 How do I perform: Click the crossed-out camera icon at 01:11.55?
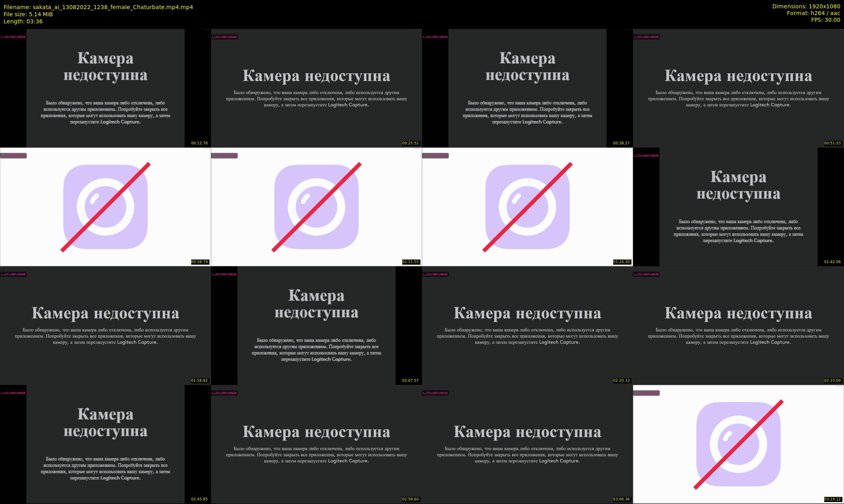coord(316,207)
